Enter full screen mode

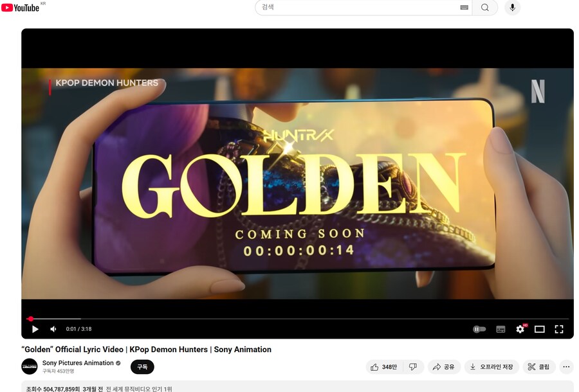point(558,329)
